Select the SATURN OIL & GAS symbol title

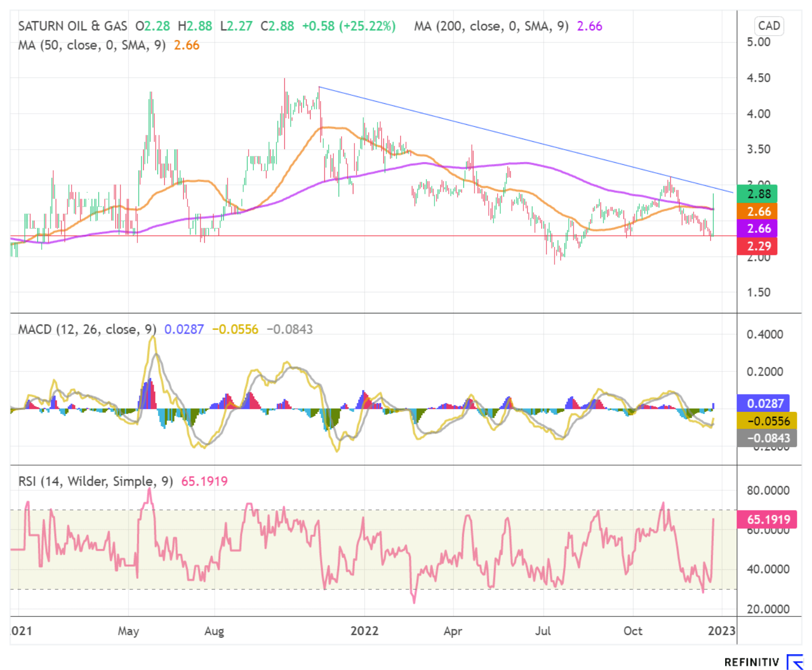click(73, 26)
